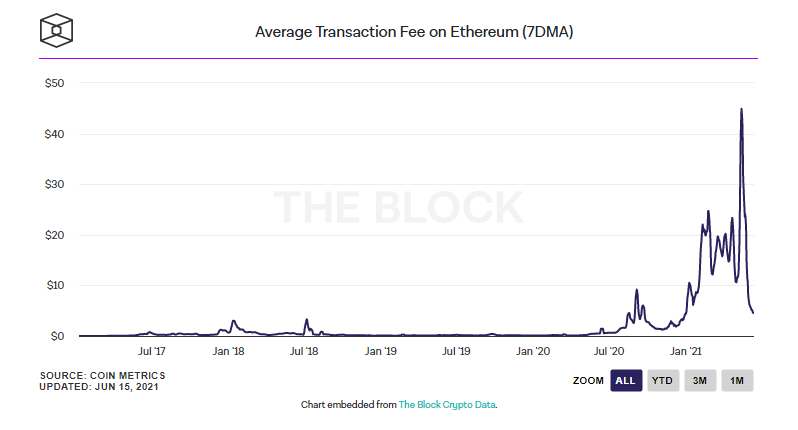Screen dimensions: 798x430
Task: Click the Average Transaction Fee chart title
Action: [413, 32]
